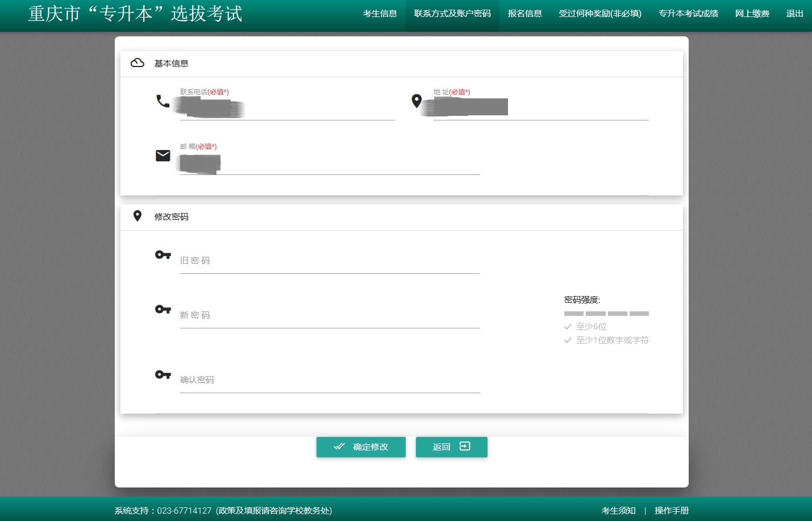Viewport: 812px width, 521px height.
Task: Click the phone icon beside 联系电话
Action: pos(162,101)
